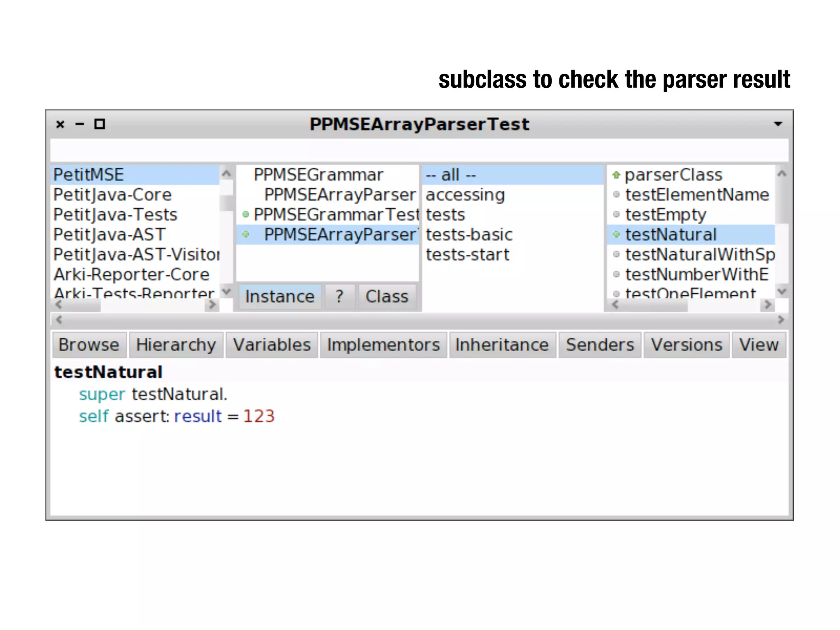Viewport: 840px width, 630px height.
Task: Click the override arrow icon beside parserClass
Action: (x=616, y=175)
